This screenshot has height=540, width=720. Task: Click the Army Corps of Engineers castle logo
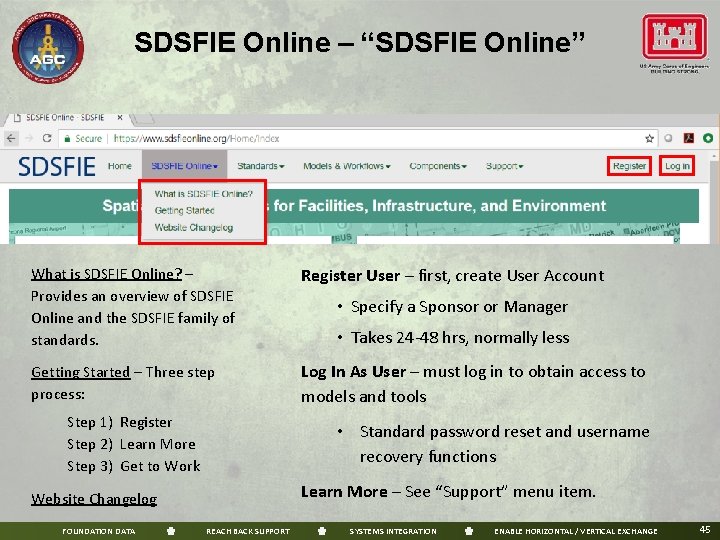click(675, 37)
